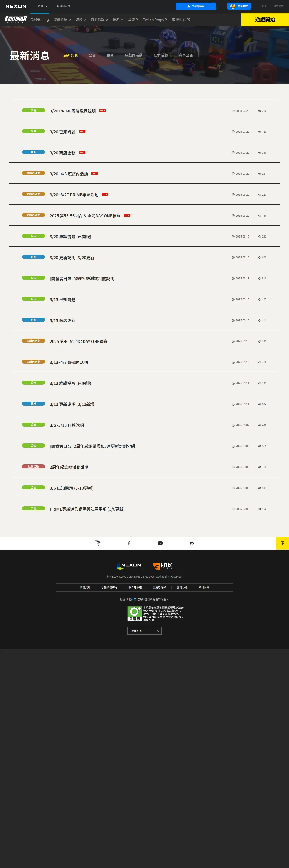289x868 pixels.
Task: Click the download launcher button
Action: point(195,6)
